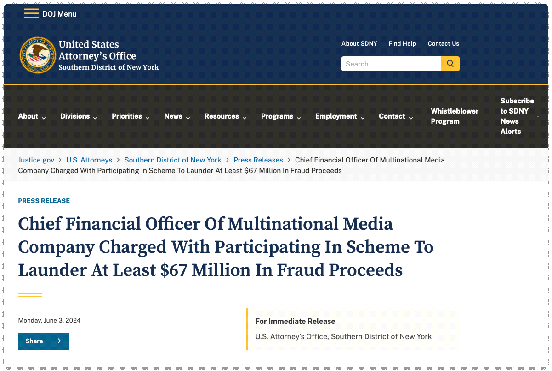The width and height of the screenshot is (552, 371).
Task: Open the Whistleblower Program link
Action: (454, 116)
